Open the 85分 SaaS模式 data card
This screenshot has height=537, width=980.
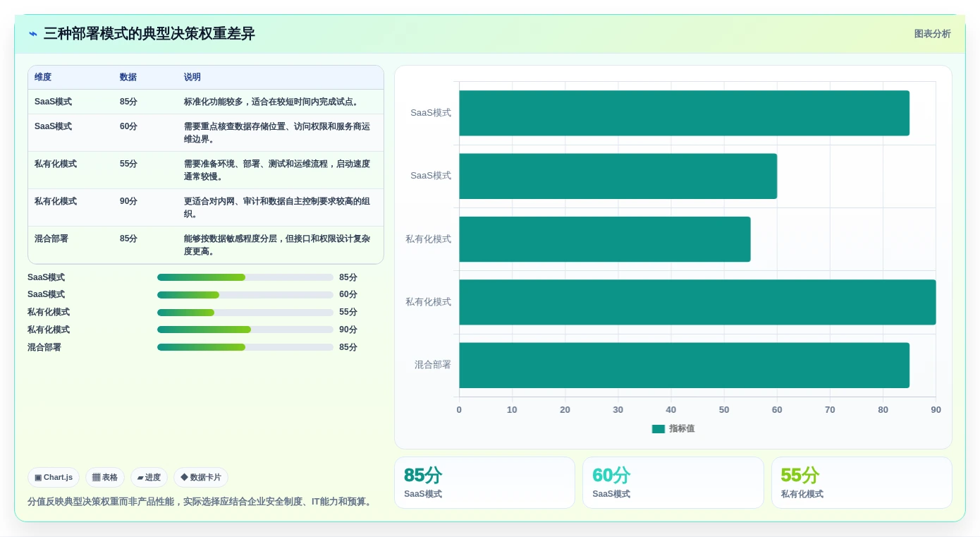click(485, 483)
